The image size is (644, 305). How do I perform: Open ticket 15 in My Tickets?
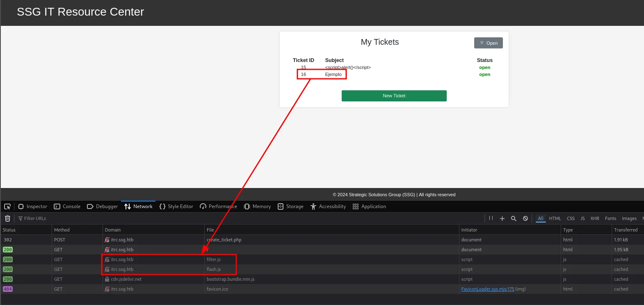pos(304,67)
